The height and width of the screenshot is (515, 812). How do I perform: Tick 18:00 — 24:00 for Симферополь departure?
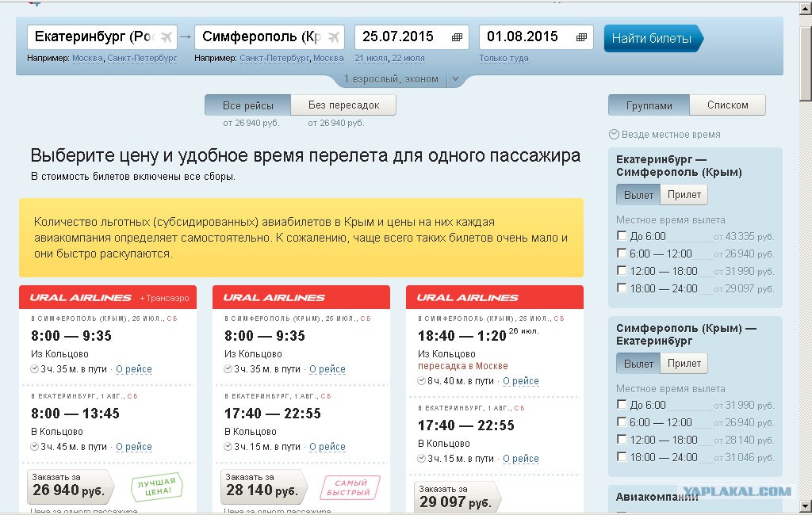click(622, 457)
